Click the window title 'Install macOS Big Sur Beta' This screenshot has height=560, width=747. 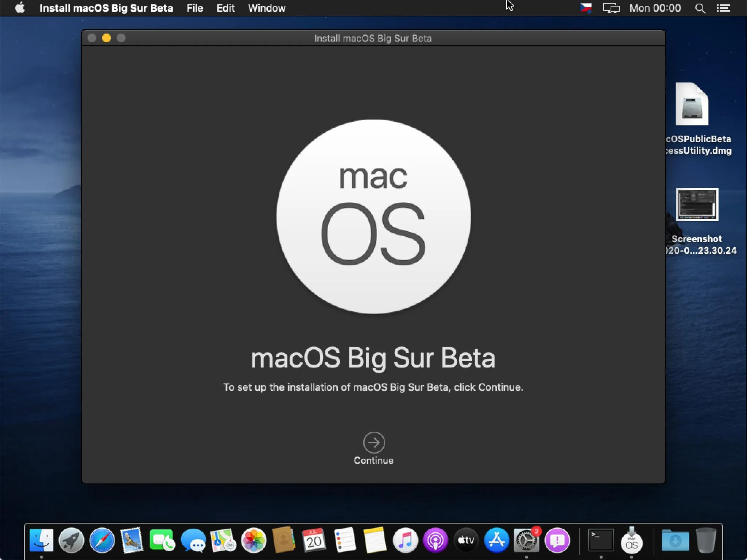click(373, 38)
